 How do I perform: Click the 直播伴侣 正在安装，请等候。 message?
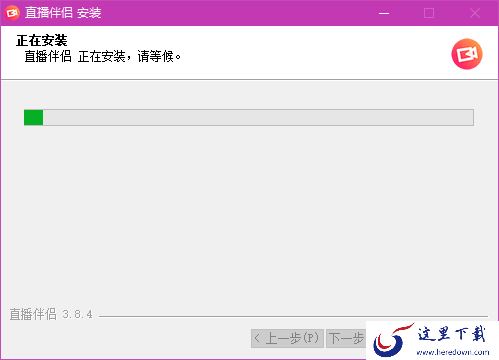pos(103,56)
